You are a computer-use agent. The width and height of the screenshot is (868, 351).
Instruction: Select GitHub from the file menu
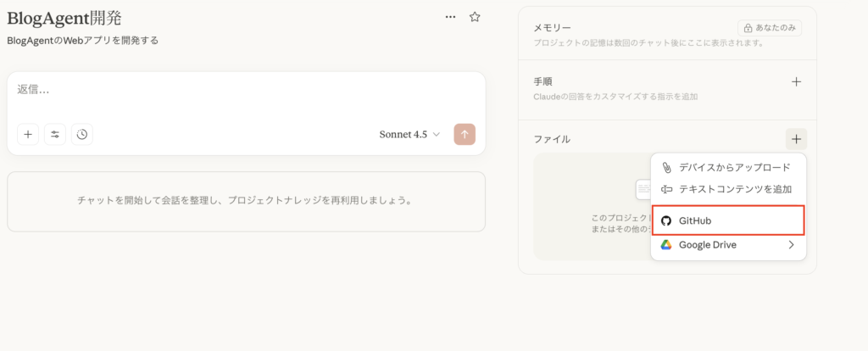pos(728,220)
